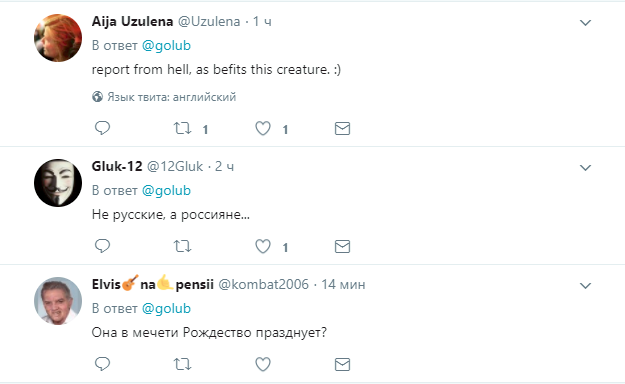Open @golub link in Aija Uzulena's reply
Screen dimensions: 625x384
coord(166,46)
